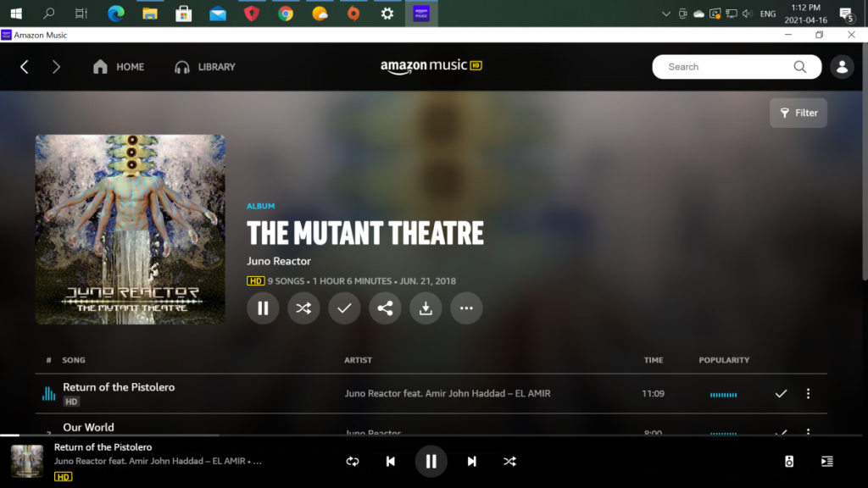Open the system volume control
The height and width of the screenshot is (488, 868).
748,14
